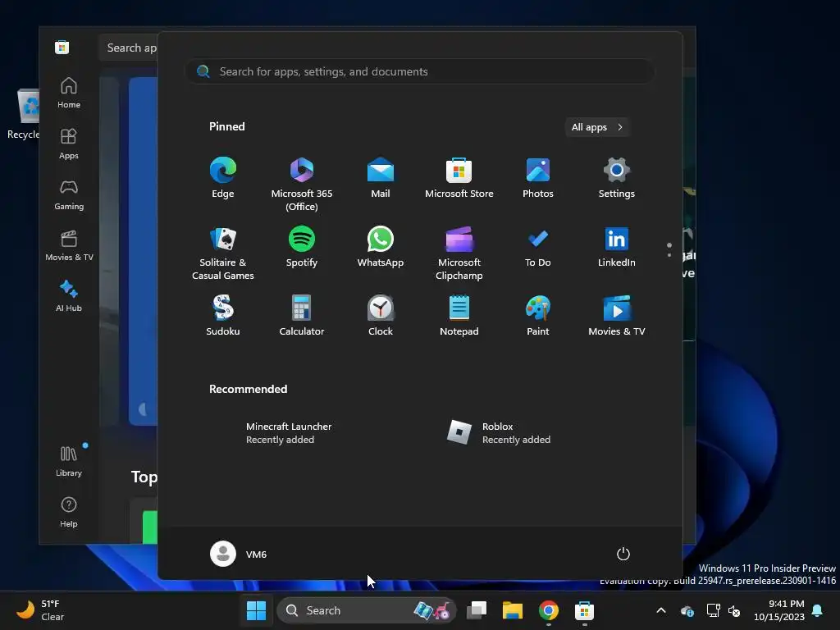Image resolution: width=840 pixels, height=630 pixels.
Task: Open the notification bell
Action: [818, 610]
